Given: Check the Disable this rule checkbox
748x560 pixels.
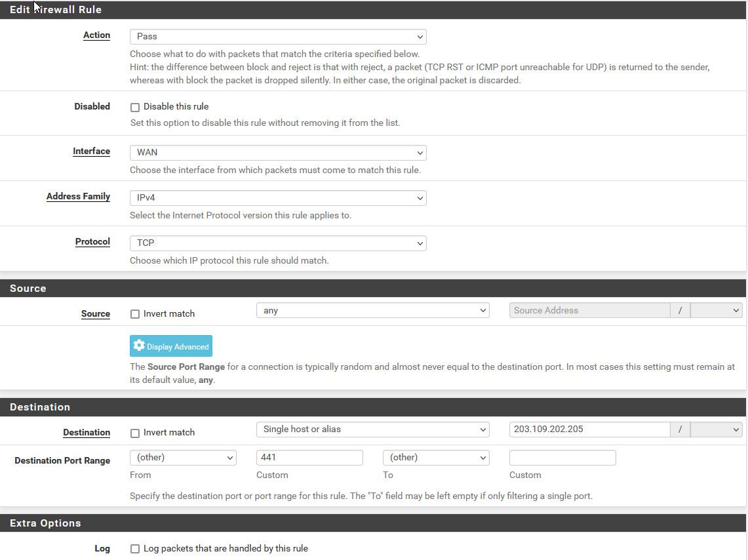Looking at the screenshot, I should [135, 108].
